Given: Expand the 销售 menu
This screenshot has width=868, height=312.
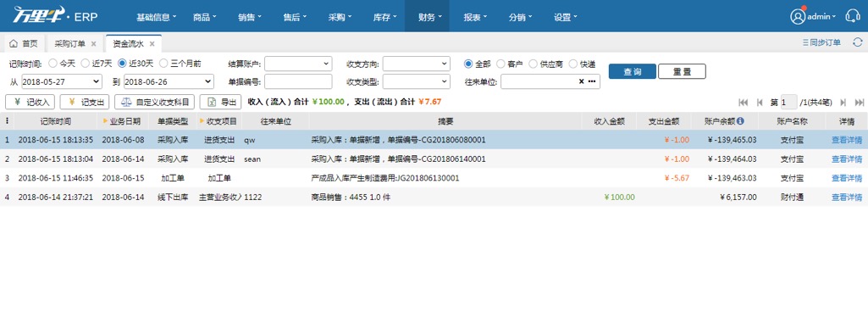Looking at the screenshot, I should click(250, 17).
